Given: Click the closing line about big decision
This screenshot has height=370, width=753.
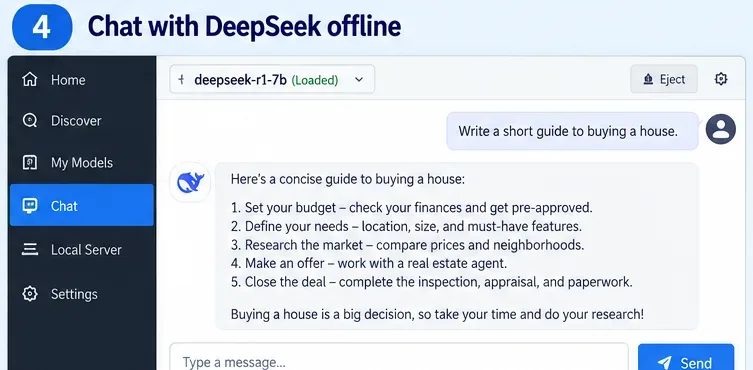Looking at the screenshot, I should (437, 315).
